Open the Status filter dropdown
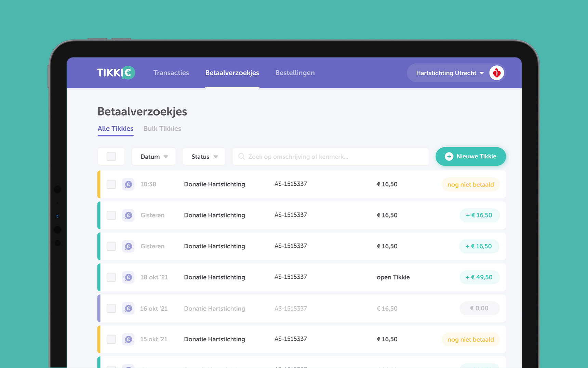Screen dimensions: 588x368 point(204,157)
